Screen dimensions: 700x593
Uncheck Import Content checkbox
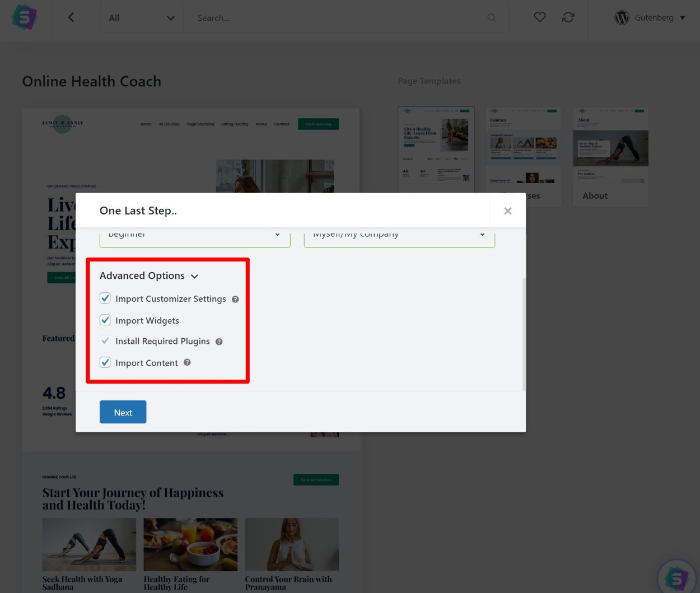pos(105,362)
